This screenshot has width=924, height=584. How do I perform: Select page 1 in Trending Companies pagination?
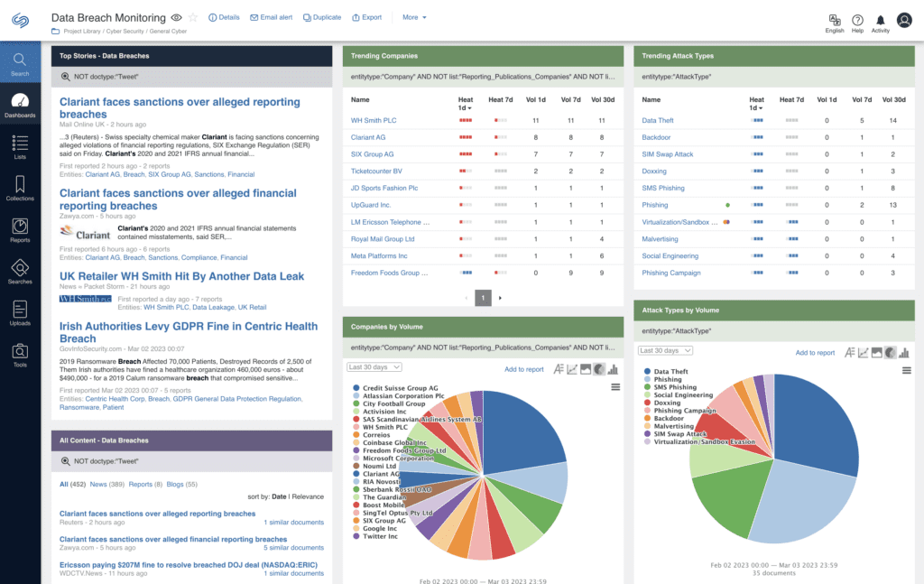pos(484,298)
